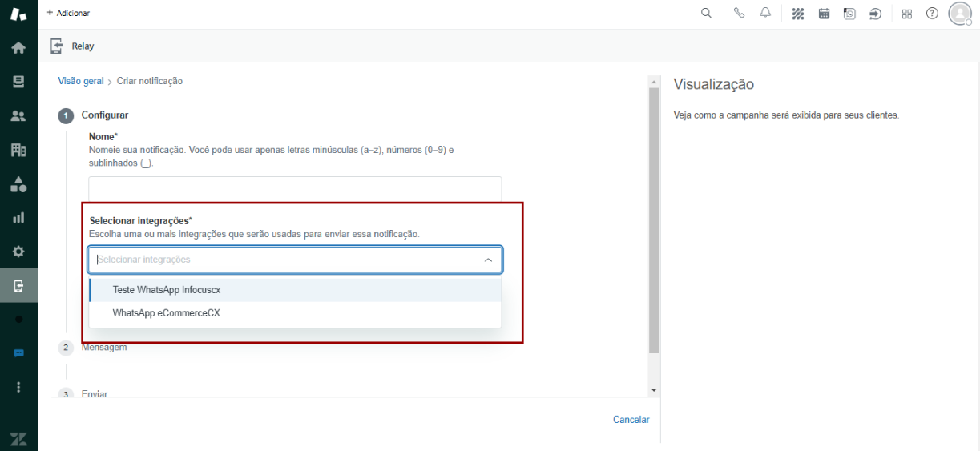Open the search magnifier in top bar

[x=706, y=14]
